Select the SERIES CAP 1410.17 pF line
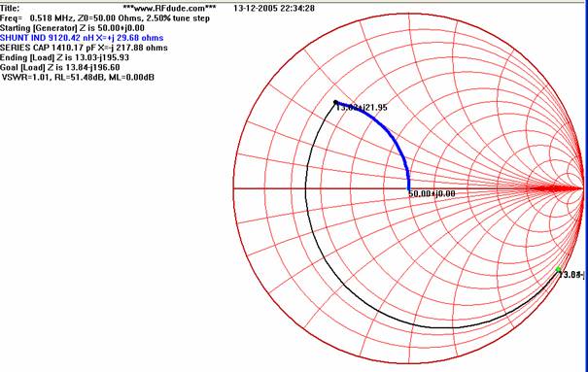 [x=84, y=48]
